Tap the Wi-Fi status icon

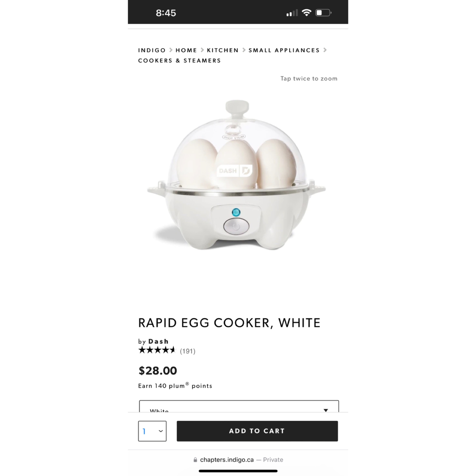[306, 13]
